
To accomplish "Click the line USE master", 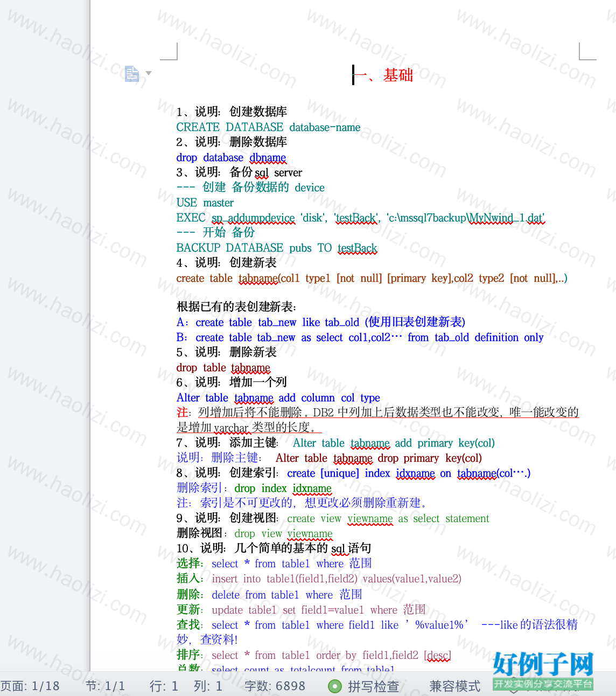I will [x=205, y=203].
